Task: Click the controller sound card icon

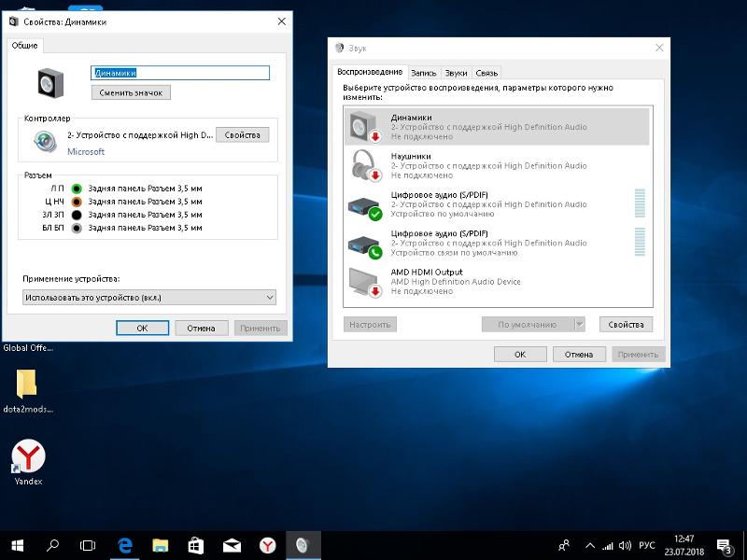Action: point(45,142)
